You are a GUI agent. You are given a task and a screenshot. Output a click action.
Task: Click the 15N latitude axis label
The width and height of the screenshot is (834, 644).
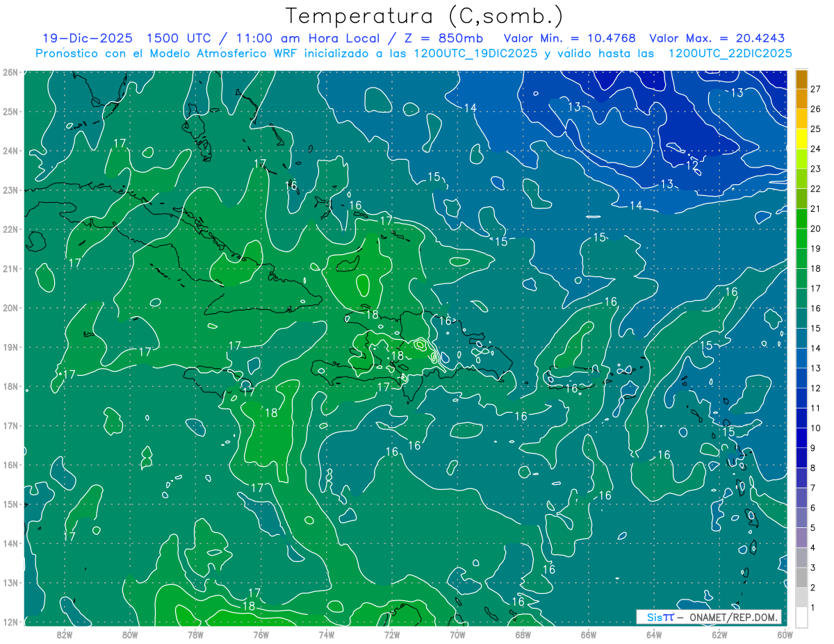10,504
